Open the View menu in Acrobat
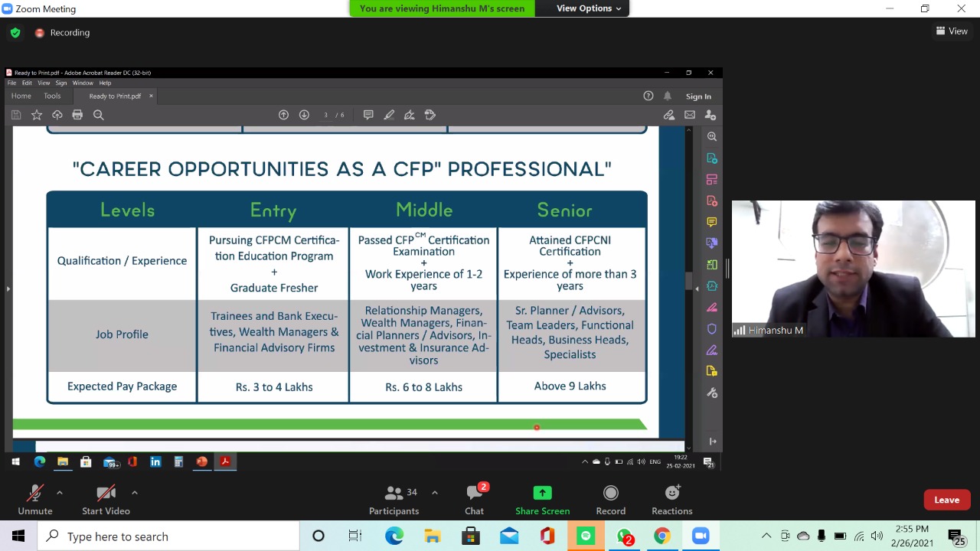The image size is (980, 551). click(44, 83)
